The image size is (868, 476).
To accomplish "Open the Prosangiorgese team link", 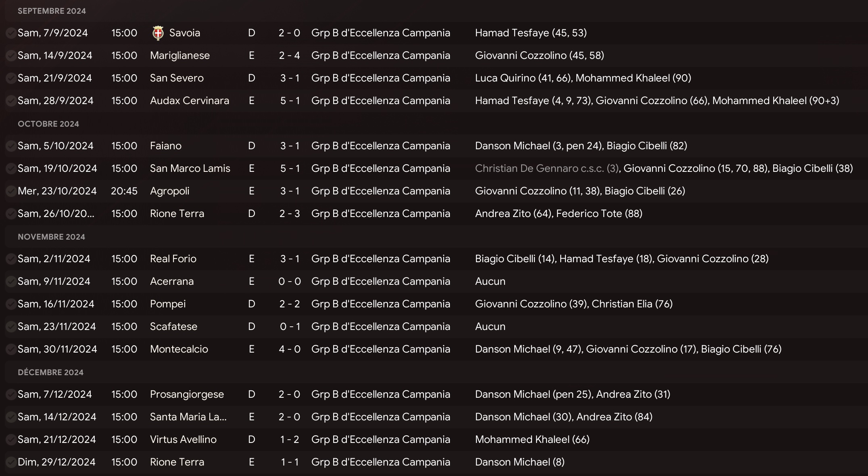I will (187, 395).
